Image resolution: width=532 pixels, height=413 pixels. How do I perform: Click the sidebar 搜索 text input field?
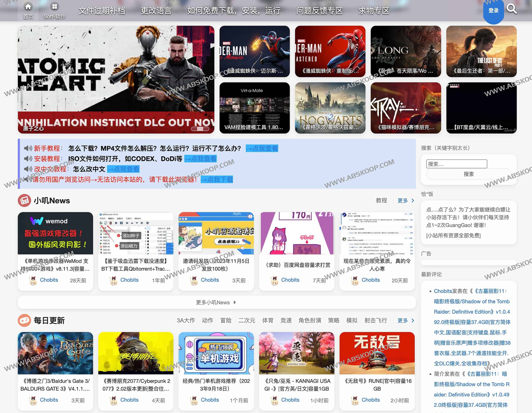(457, 164)
